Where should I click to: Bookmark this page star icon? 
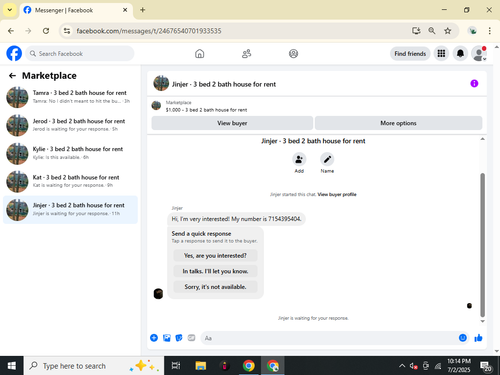[448, 31]
